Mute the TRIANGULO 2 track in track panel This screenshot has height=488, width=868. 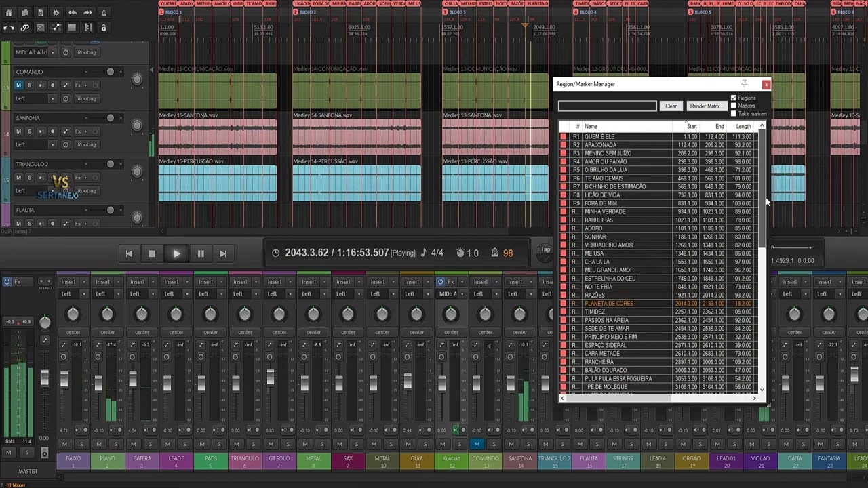tap(18, 178)
